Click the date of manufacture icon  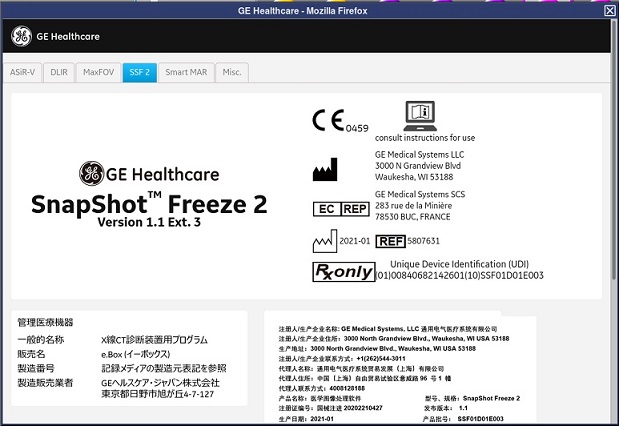point(327,241)
